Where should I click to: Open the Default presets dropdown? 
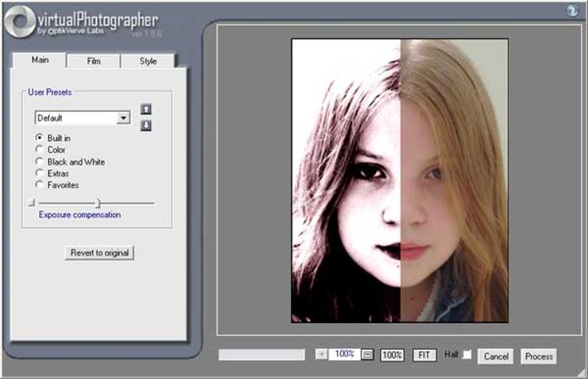pos(83,118)
